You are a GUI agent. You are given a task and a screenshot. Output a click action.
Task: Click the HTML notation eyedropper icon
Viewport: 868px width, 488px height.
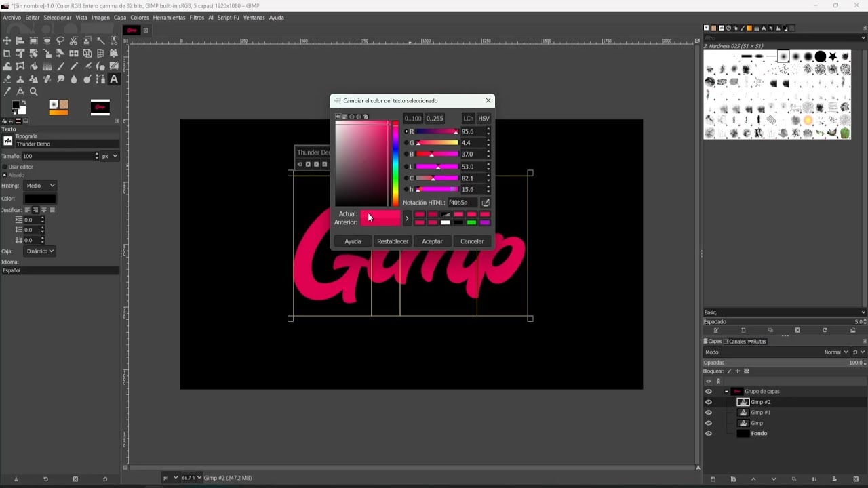486,203
